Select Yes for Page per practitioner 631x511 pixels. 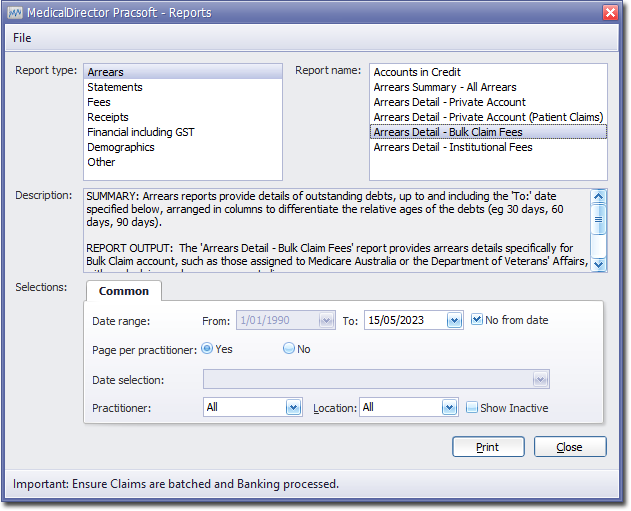(x=208, y=349)
